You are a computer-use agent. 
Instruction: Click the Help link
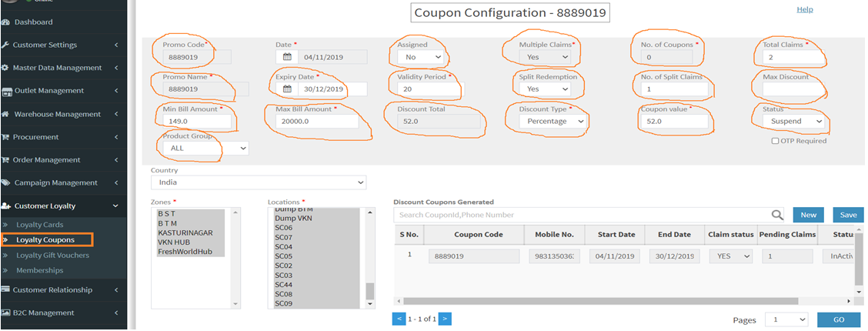(x=805, y=9)
